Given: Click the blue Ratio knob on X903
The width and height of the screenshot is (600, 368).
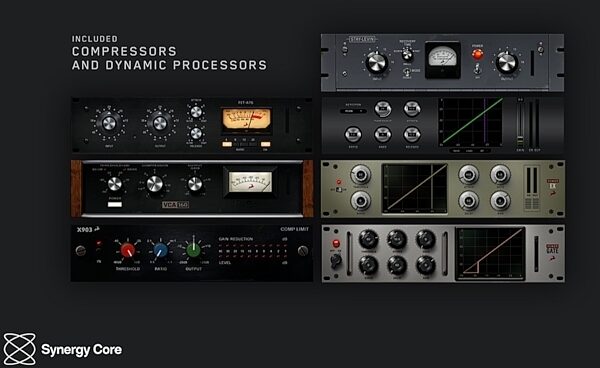Looking at the screenshot, I should point(161,251).
